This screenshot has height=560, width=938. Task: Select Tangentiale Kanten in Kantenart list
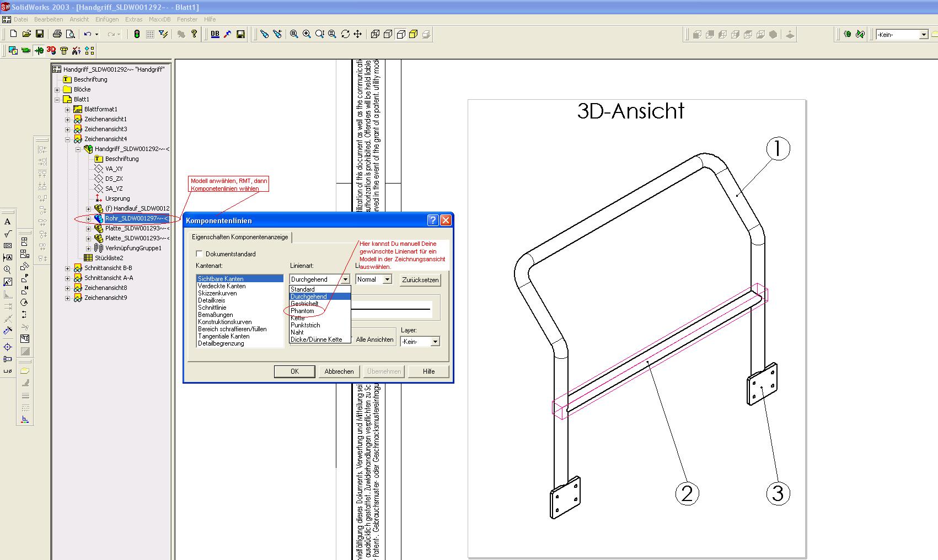[x=240, y=336]
